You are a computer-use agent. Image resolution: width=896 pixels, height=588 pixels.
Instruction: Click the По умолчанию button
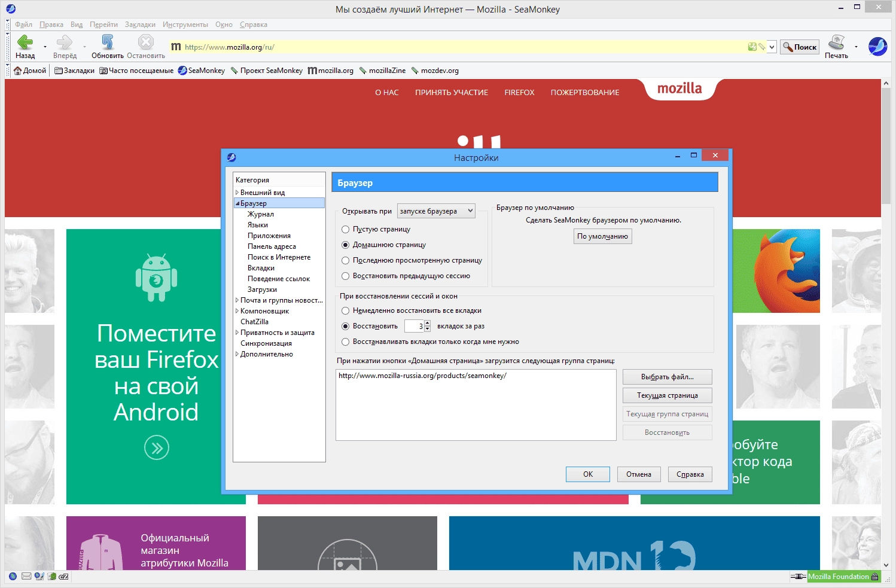[x=602, y=236]
